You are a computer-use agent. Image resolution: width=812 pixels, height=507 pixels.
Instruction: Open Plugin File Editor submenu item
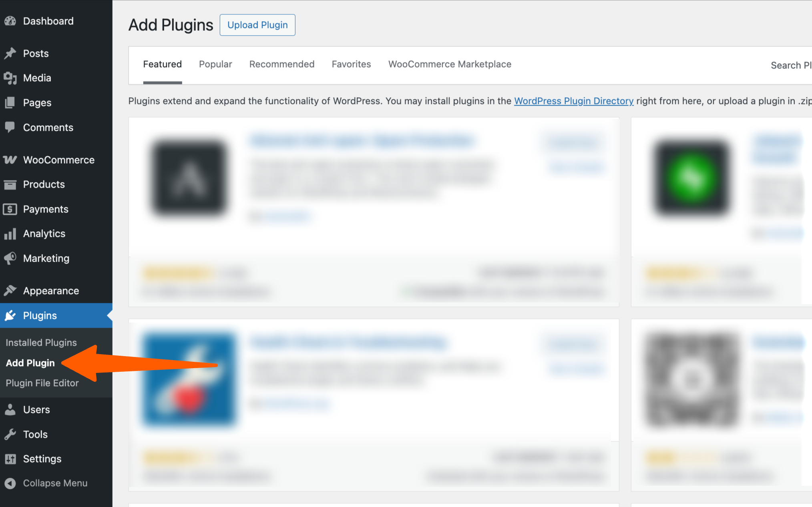click(x=42, y=383)
